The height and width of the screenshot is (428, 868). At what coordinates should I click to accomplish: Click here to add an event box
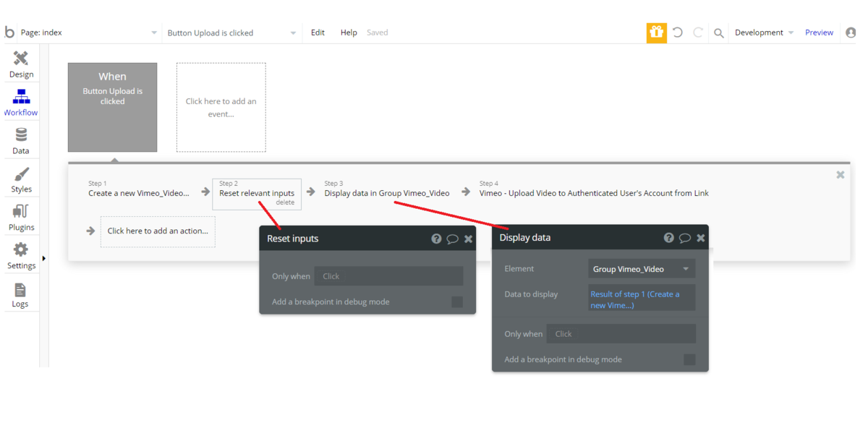pos(221,107)
